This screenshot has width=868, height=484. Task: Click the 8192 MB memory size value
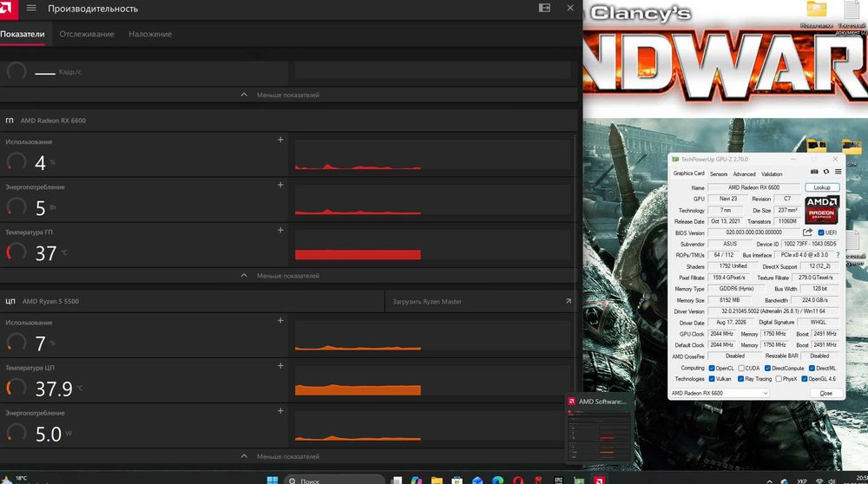pyautogui.click(x=729, y=300)
